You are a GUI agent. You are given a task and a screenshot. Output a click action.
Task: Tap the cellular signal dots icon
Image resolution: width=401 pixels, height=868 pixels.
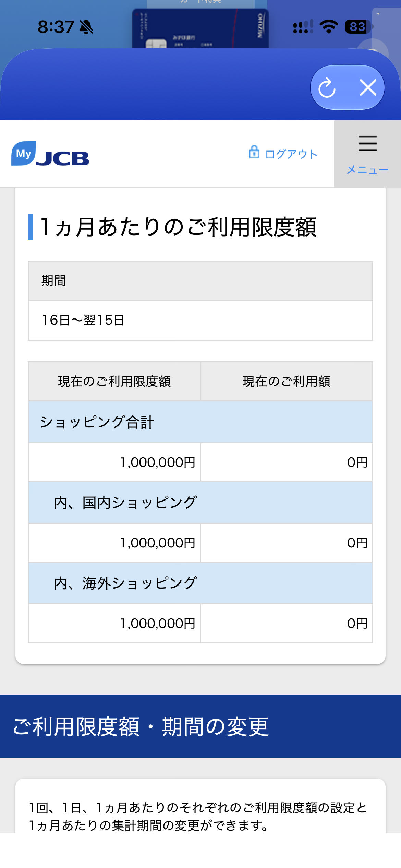click(303, 27)
